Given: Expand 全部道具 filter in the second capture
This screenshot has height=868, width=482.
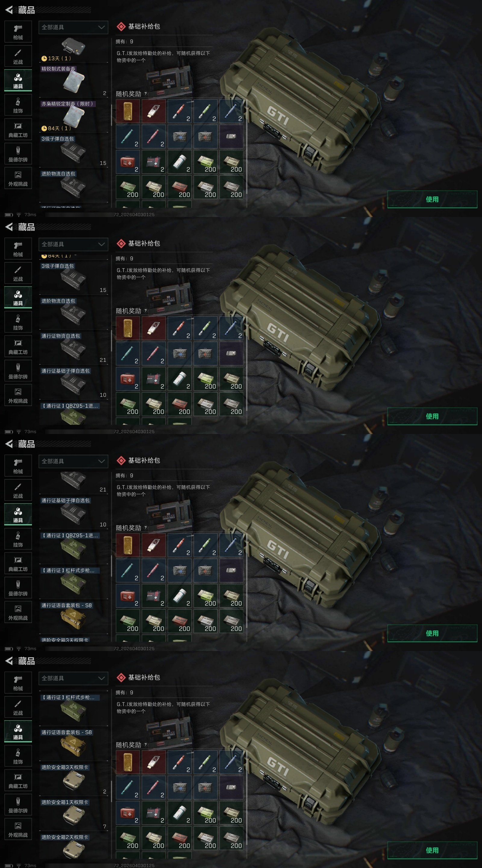Looking at the screenshot, I should tap(73, 244).
